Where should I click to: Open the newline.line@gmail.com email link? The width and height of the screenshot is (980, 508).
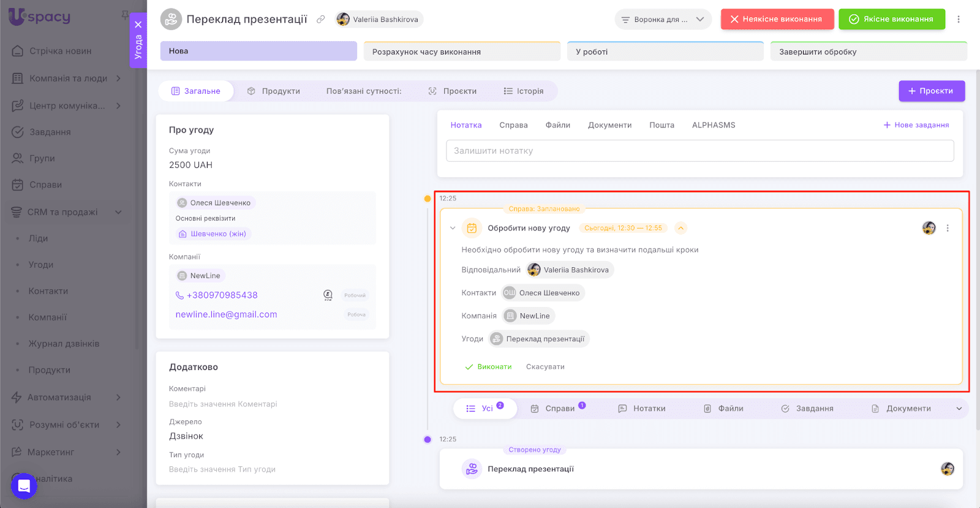pos(226,314)
